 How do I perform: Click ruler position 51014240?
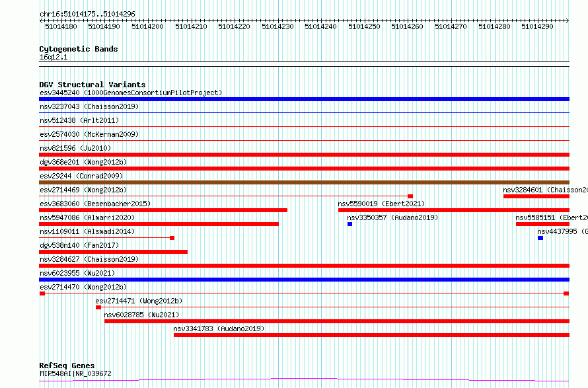(320, 26)
